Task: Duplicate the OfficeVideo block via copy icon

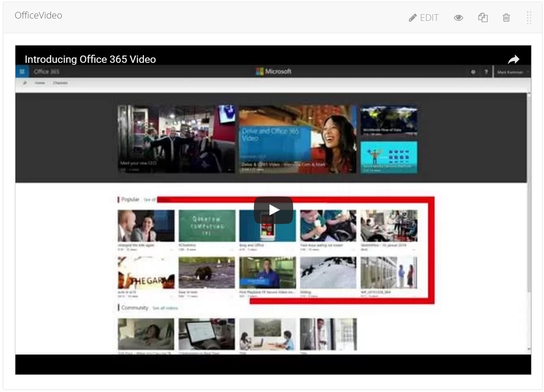Action: (483, 18)
